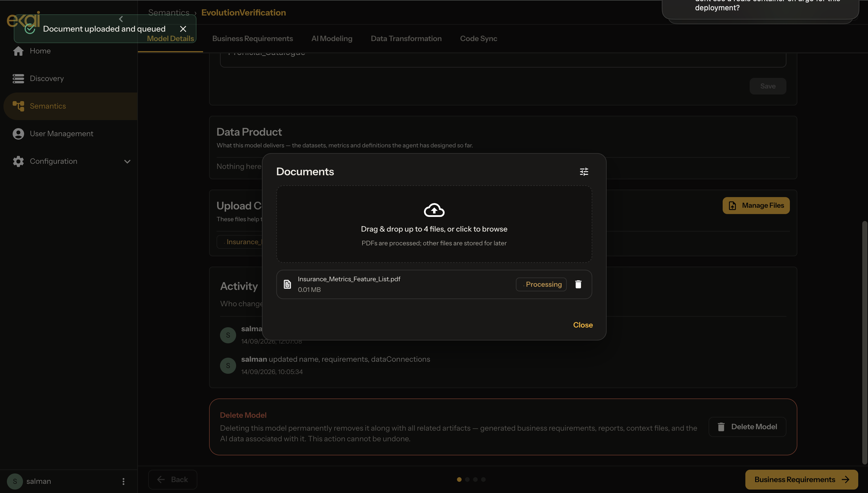Click the Manage Files button

tap(756, 205)
